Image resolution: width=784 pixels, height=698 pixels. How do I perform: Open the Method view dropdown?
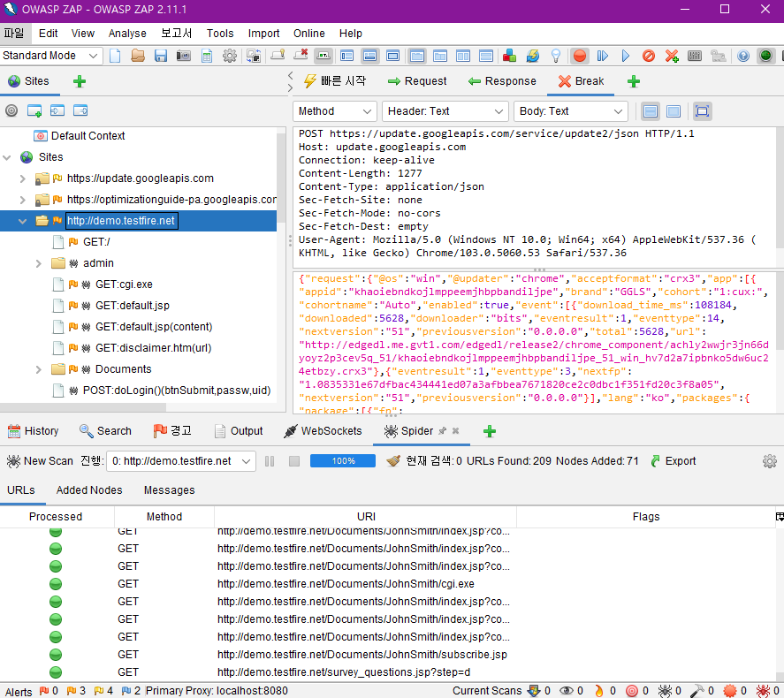pos(334,111)
